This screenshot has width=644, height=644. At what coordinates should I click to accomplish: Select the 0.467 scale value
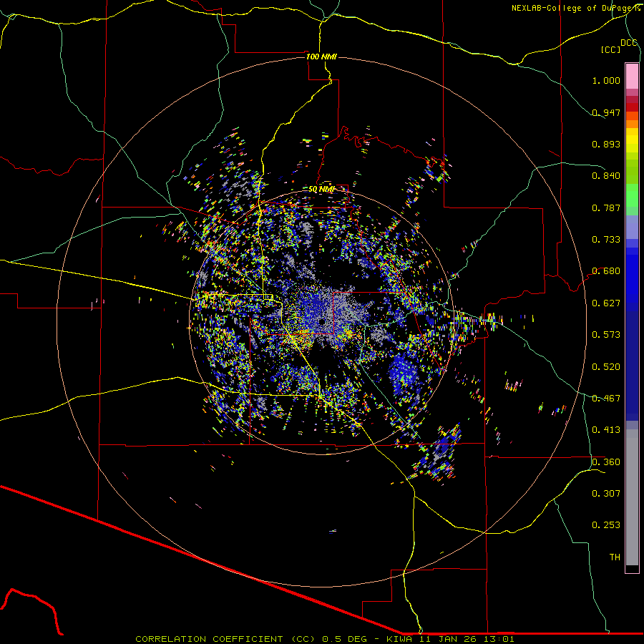click(x=606, y=399)
